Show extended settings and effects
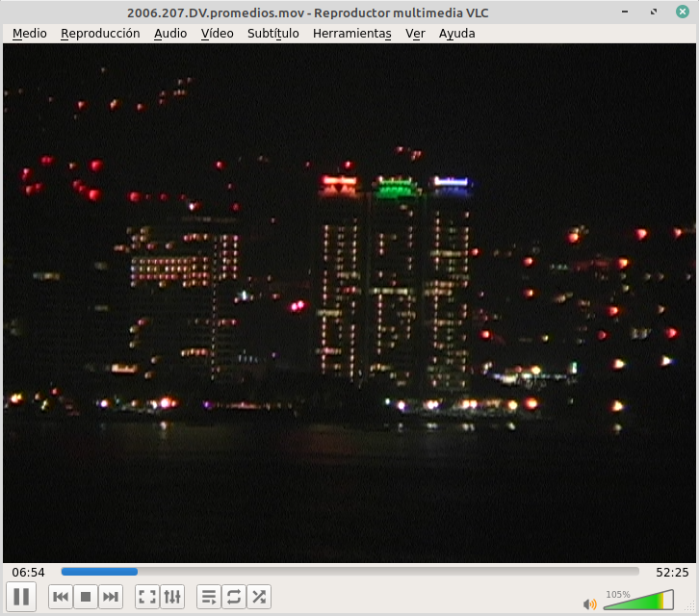699x616 pixels. coord(172,598)
